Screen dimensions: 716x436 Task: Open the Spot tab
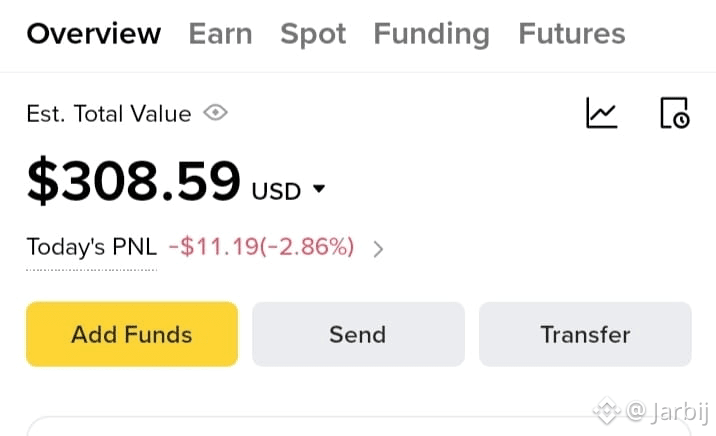313,35
